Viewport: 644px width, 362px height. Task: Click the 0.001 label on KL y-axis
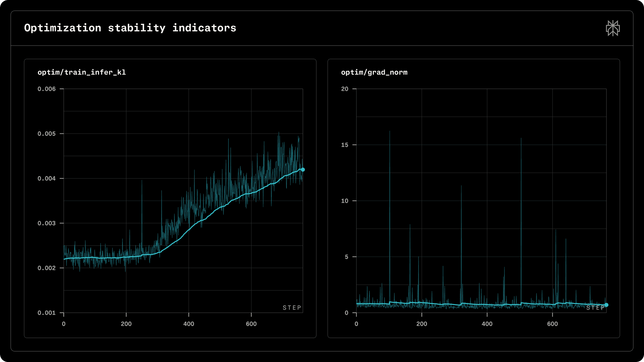pyautogui.click(x=47, y=313)
